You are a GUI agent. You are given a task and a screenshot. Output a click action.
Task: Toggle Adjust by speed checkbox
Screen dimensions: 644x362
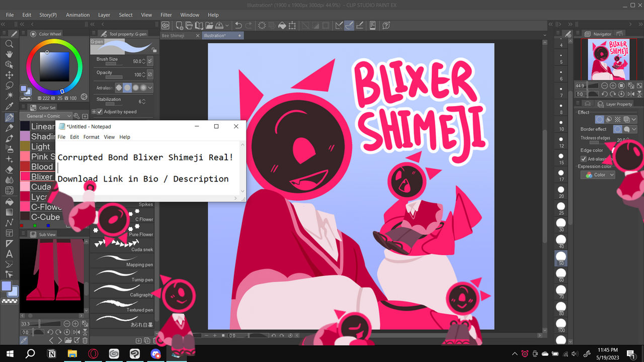(100, 112)
